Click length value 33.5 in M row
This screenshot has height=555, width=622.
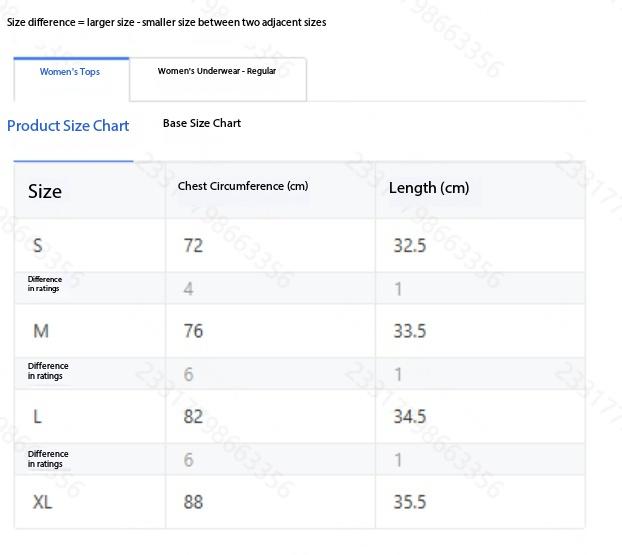pyautogui.click(x=410, y=331)
